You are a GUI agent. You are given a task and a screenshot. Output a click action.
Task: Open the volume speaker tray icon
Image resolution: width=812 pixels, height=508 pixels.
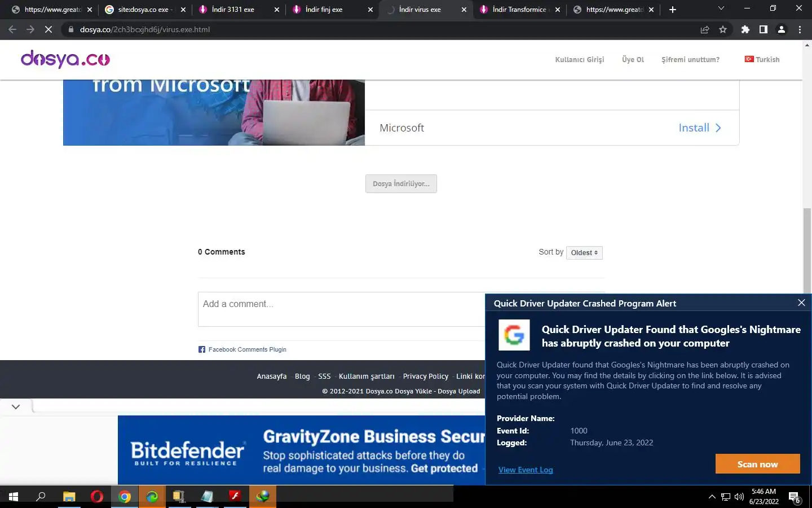tap(739, 497)
